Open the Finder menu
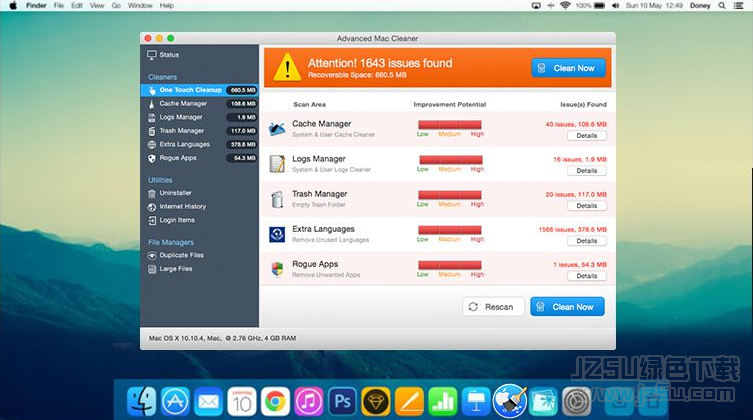The image size is (753, 420). click(x=36, y=6)
